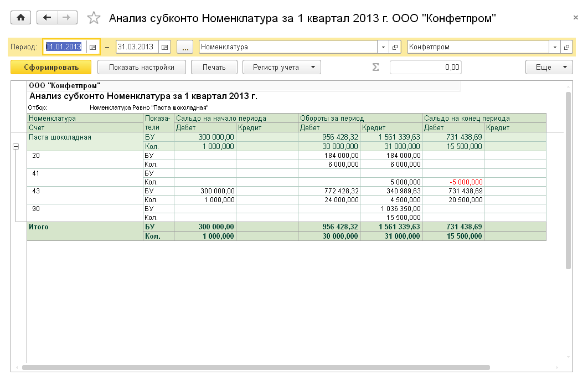Collapse the Паста шоколадная group
This screenshot has width=588, height=380.
click(x=16, y=147)
